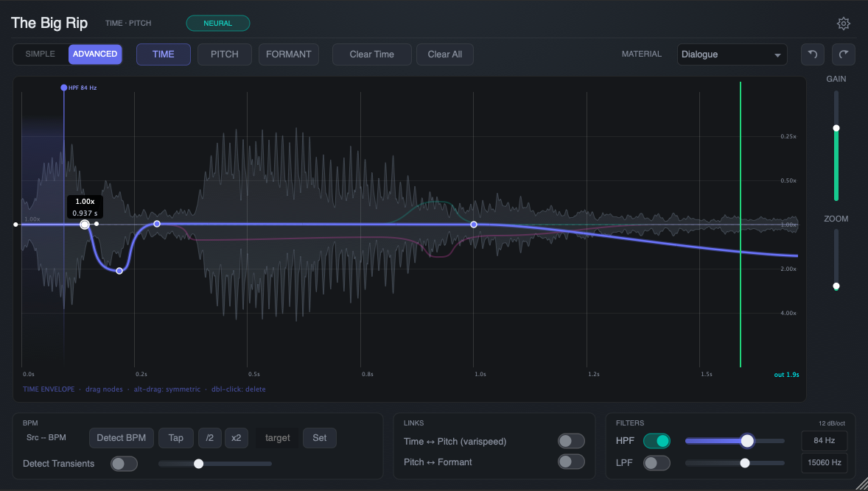The height and width of the screenshot is (491, 868).
Task: Click the Clear Time button
Action: tap(372, 54)
